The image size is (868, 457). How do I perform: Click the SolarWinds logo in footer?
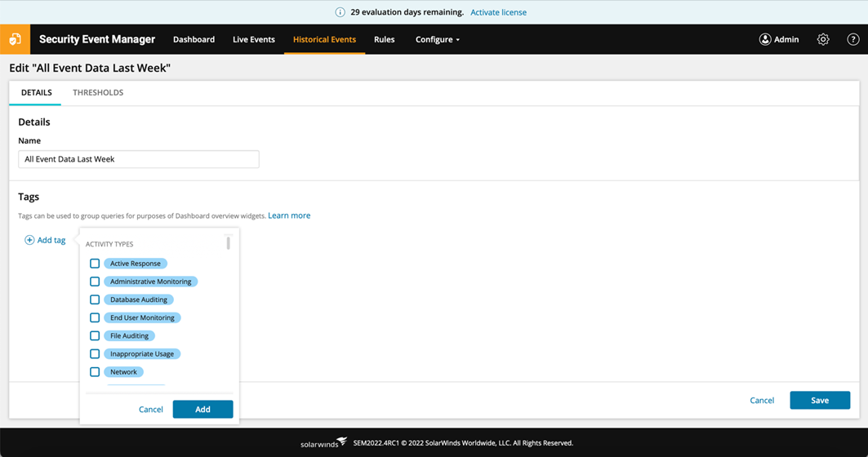click(x=323, y=442)
